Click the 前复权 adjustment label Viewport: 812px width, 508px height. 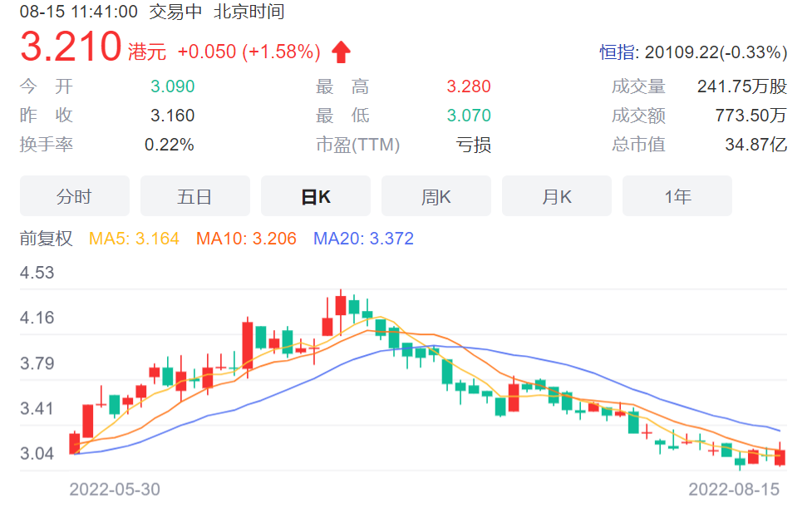pos(46,239)
